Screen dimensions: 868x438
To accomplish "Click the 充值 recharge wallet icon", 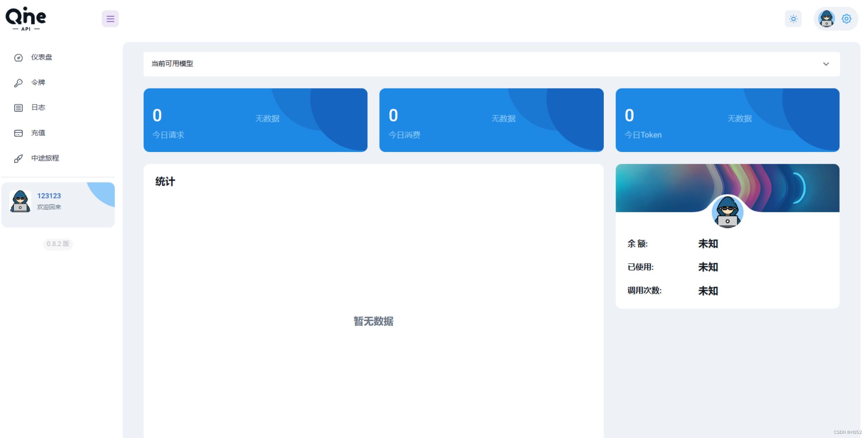I will (x=19, y=133).
